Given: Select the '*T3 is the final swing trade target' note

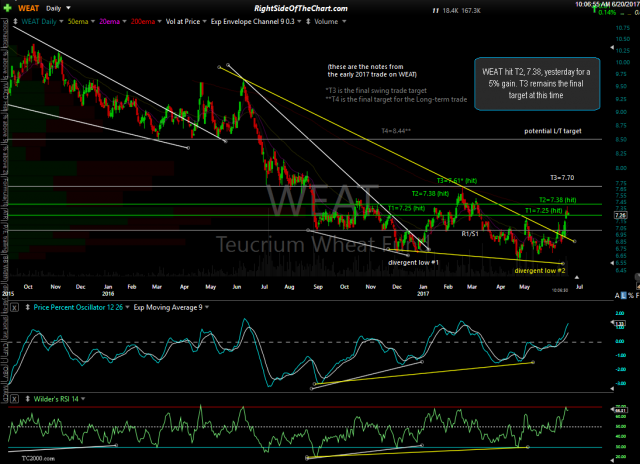Looking at the screenshot, I should tap(376, 91).
